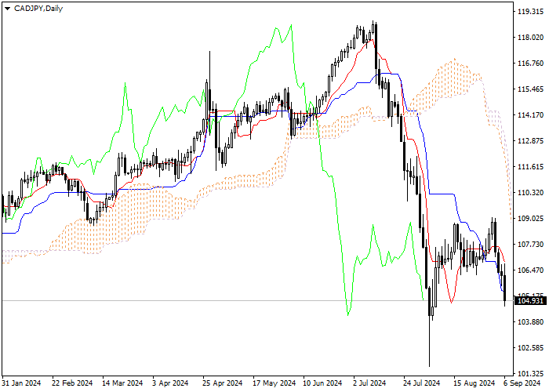
Task: Open the chart dropdown triangle beside CADJPY
Action: point(7,9)
